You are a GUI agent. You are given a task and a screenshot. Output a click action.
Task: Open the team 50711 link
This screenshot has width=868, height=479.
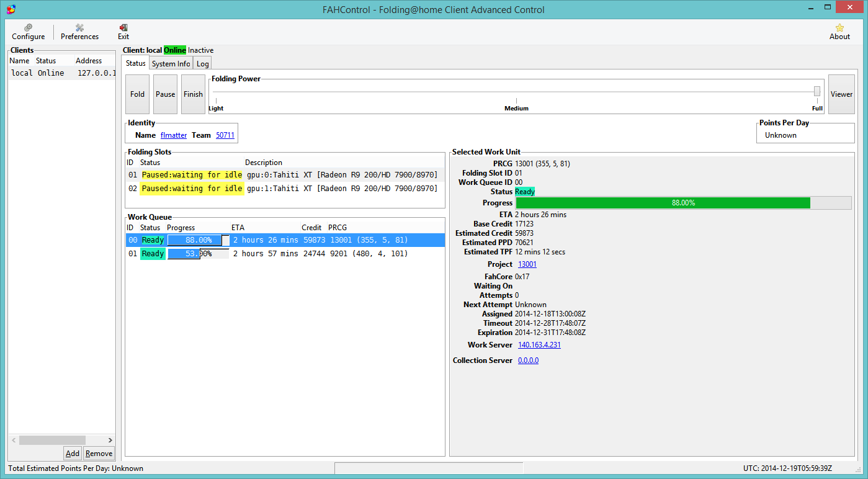click(x=225, y=135)
